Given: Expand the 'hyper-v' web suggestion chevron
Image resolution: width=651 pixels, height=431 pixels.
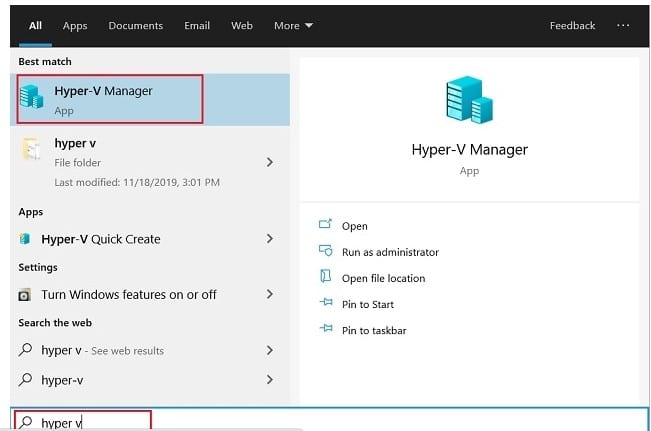Looking at the screenshot, I should pyautogui.click(x=270, y=380).
